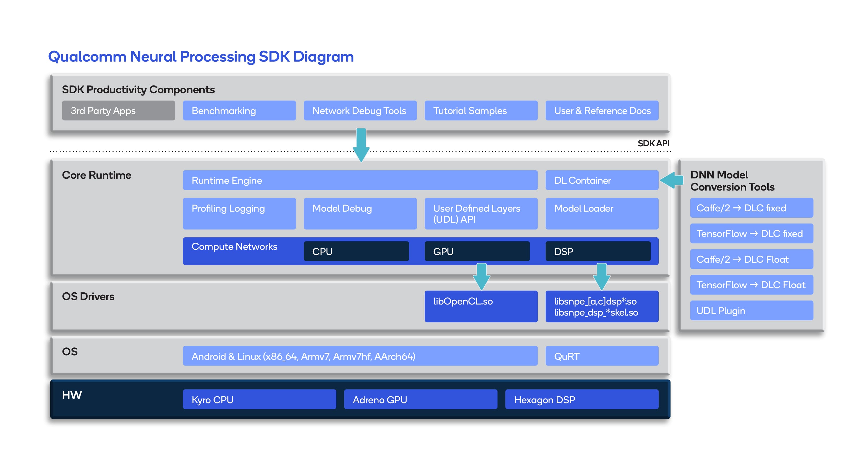Click the Core Runtime heading
Image resolution: width=868 pixels, height=474 pixels.
click(96, 175)
